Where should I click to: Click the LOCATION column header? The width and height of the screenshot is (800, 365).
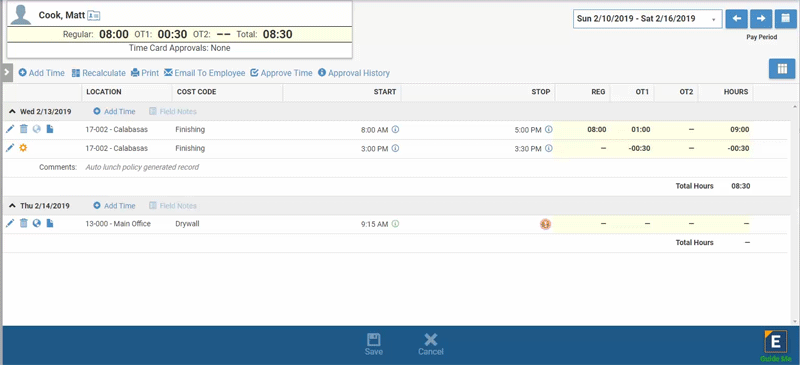pos(127,92)
